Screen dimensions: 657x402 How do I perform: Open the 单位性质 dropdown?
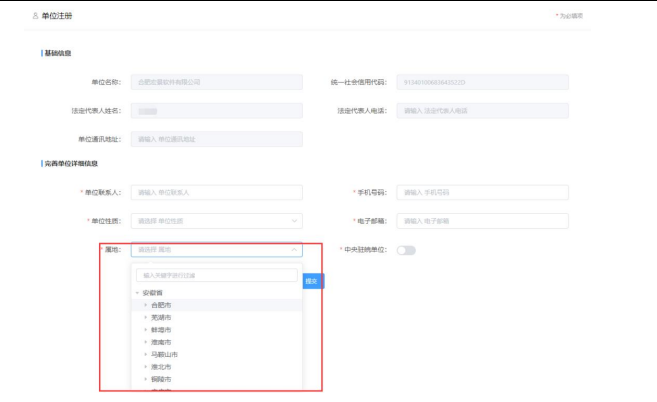click(216, 221)
